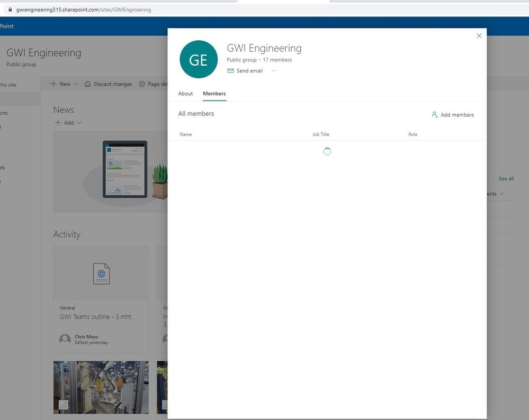Click the image type icon on photo card
The height and width of the screenshot is (420, 529).
tap(64, 405)
